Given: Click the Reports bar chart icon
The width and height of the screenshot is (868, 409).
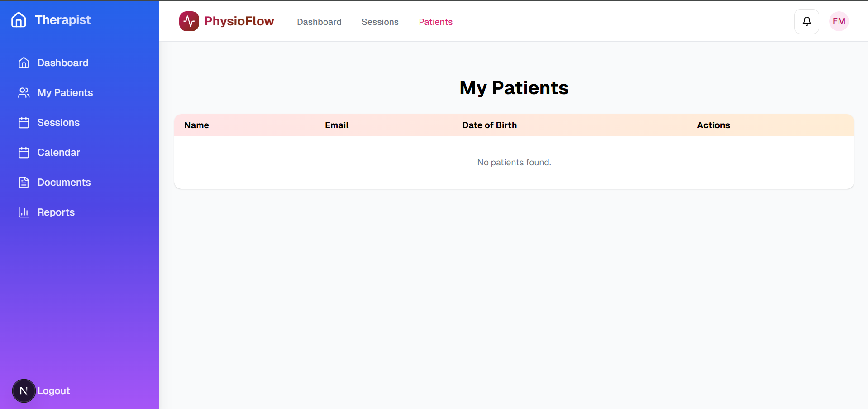Looking at the screenshot, I should click(x=24, y=212).
